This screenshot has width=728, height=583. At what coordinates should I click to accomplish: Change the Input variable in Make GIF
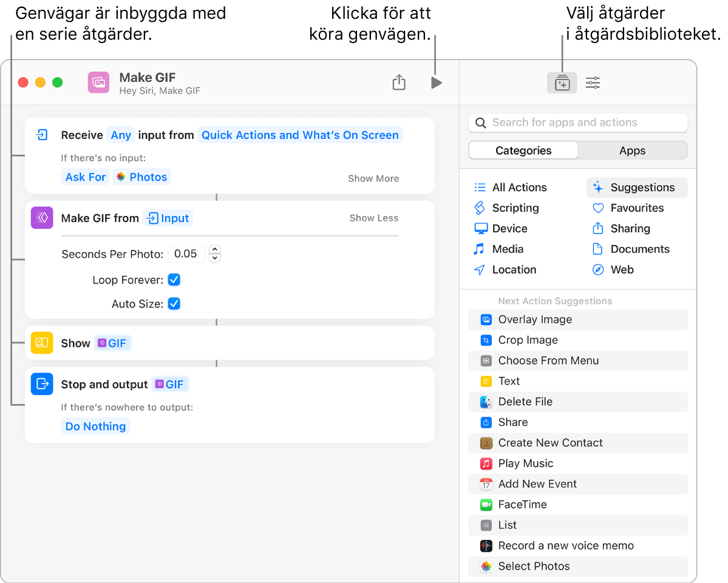click(x=168, y=218)
